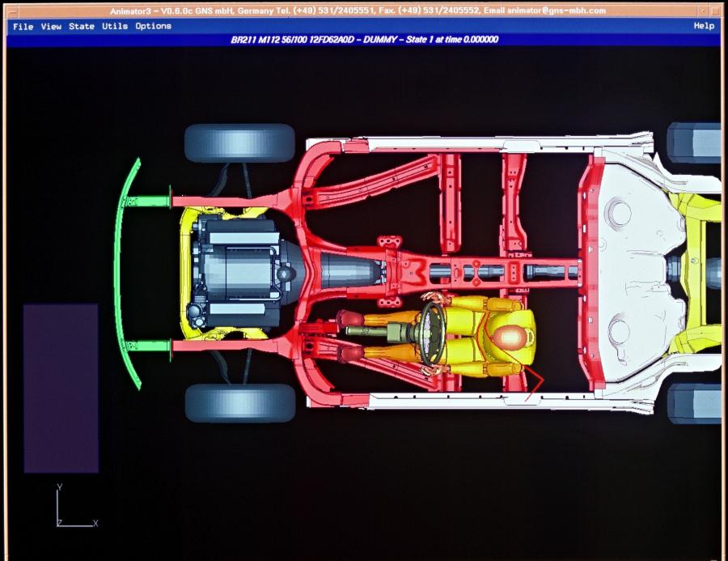728x561 pixels.
Task: Open the File menu
Action: click(x=23, y=27)
